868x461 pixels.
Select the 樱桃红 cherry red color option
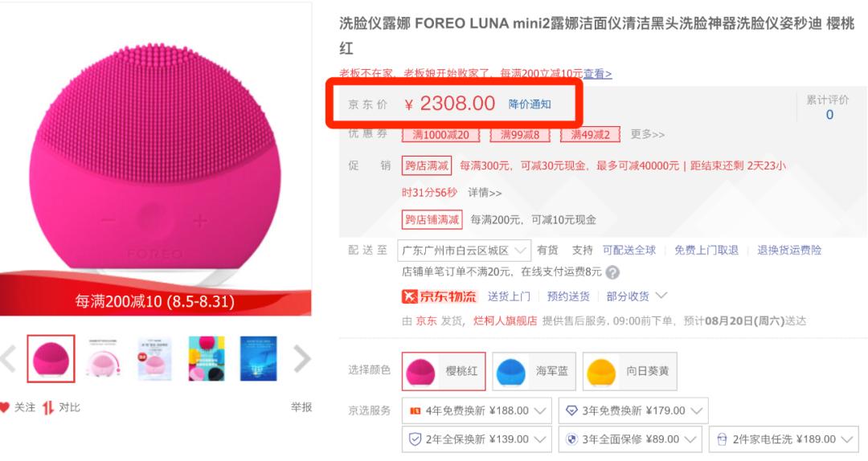click(444, 371)
